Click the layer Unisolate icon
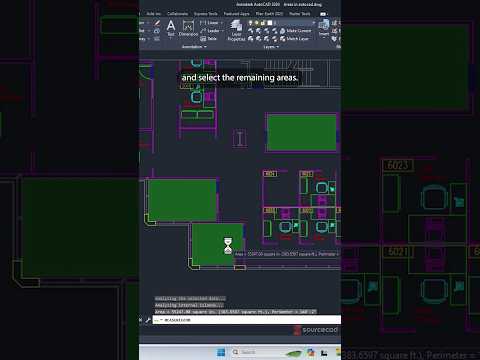Viewport: 480px width, 360px height. click(x=258, y=39)
